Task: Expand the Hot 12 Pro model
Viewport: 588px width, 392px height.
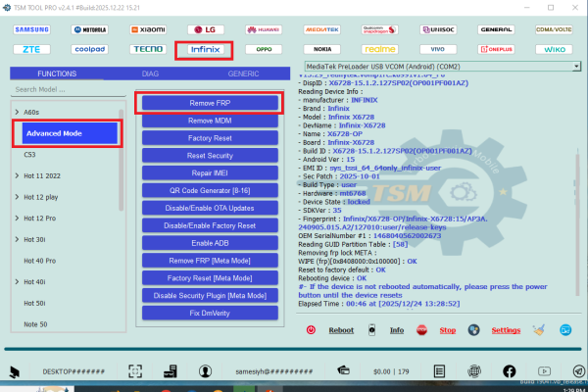Action: pyautogui.click(x=17, y=218)
